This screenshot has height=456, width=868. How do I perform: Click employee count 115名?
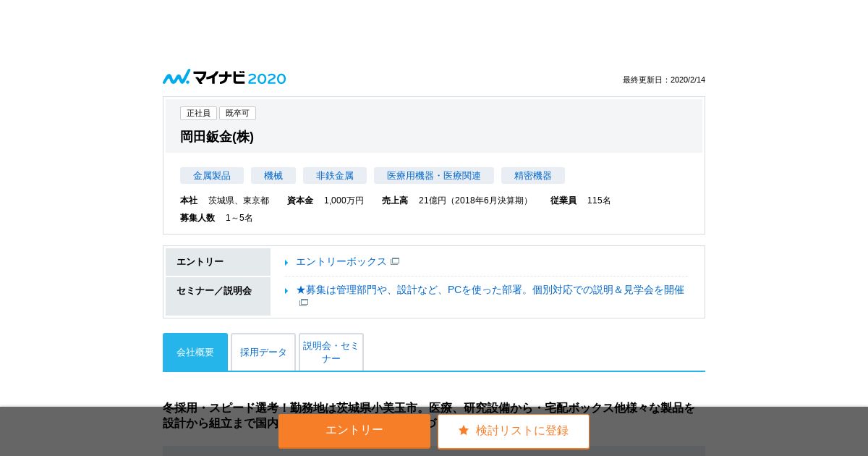[599, 200]
